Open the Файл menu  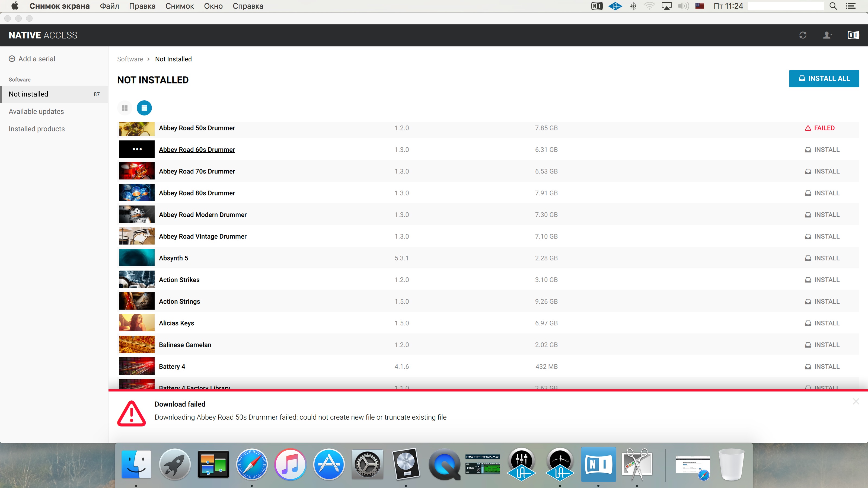coord(109,6)
